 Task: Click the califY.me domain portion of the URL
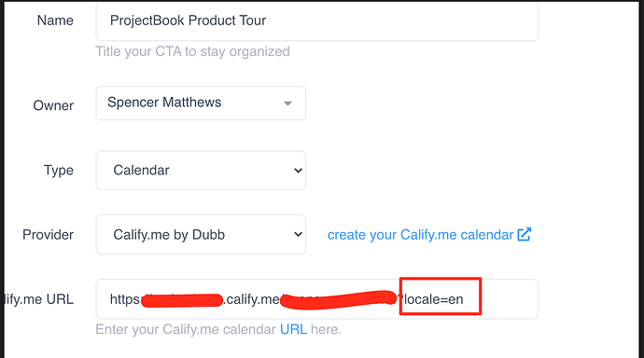(x=251, y=299)
